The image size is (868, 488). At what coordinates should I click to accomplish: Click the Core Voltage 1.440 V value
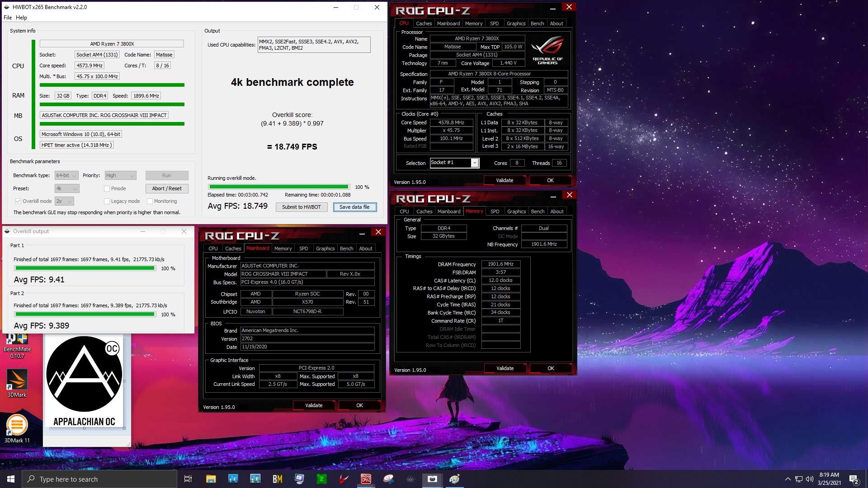pyautogui.click(x=508, y=63)
